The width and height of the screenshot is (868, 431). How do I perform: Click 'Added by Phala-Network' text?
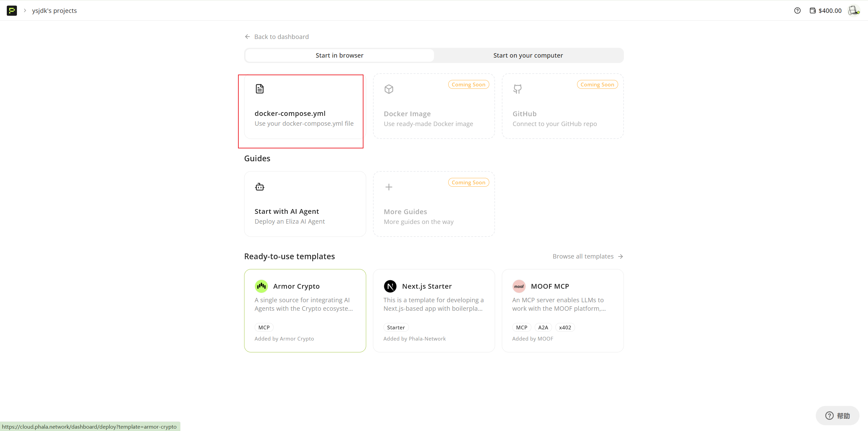pyautogui.click(x=415, y=338)
